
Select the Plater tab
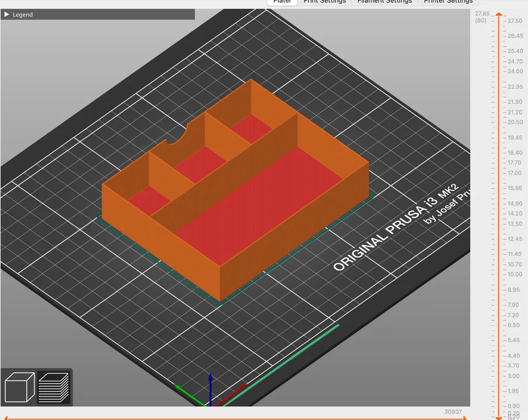coord(282,2)
